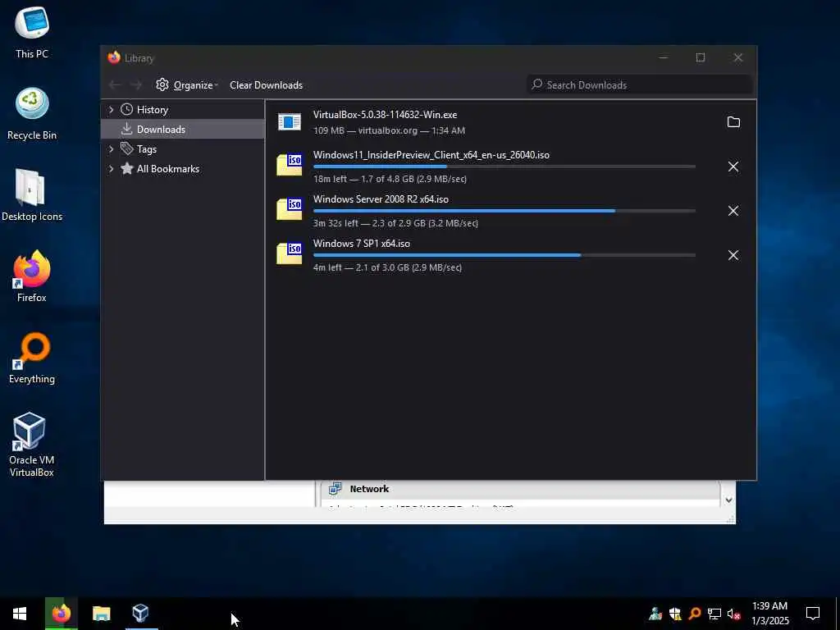Image resolution: width=840 pixels, height=630 pixels.
Task: Click the 18m left download status text
Action: click(x=390, y=179)
